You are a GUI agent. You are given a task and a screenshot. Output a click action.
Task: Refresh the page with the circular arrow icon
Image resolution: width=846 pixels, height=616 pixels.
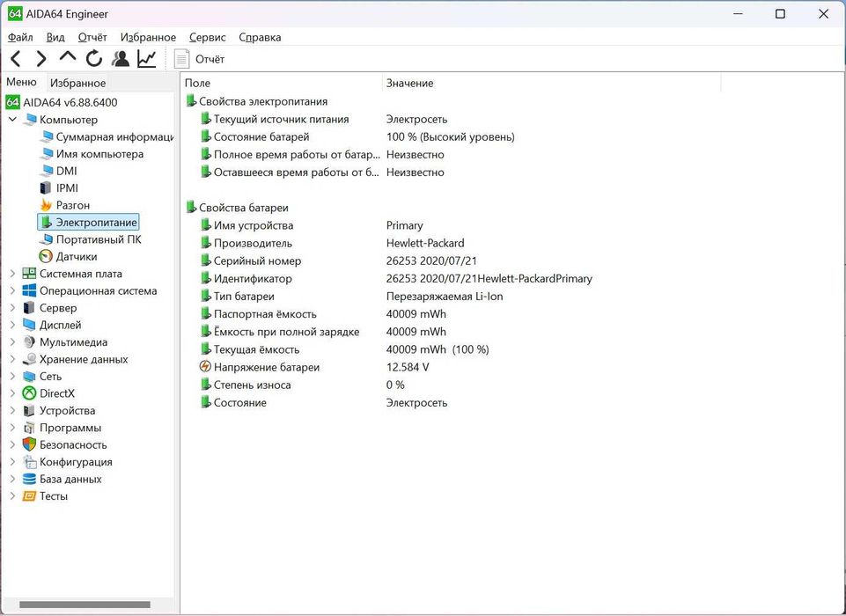(x=94, y=58)
